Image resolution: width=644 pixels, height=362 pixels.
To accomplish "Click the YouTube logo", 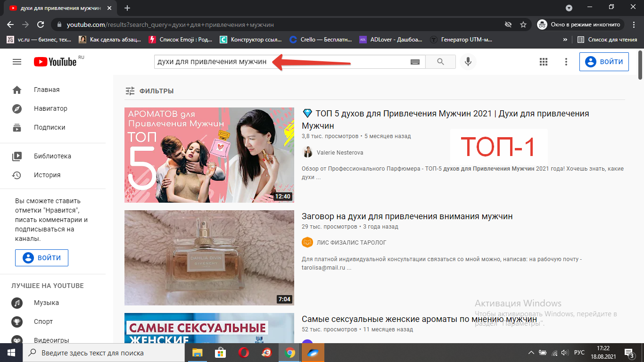I will pos(55,62).
